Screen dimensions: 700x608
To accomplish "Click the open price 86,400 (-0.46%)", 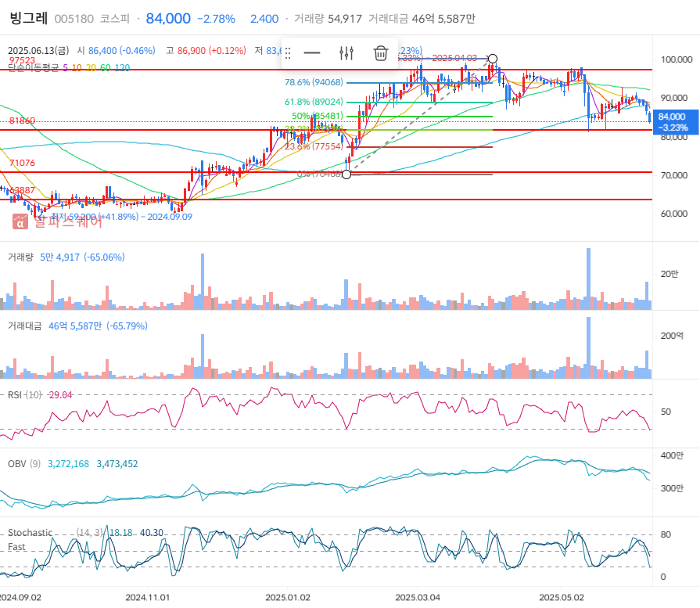I will coord(121,51).
